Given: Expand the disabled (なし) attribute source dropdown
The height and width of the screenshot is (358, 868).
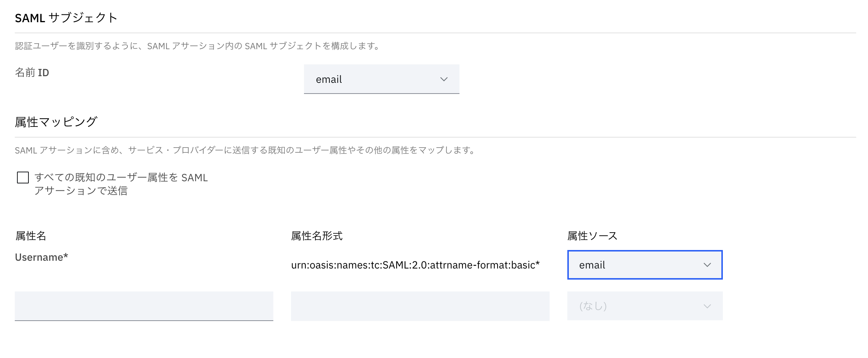Looking at the screenshot, I should pyautogui.click(x=645, y=306).
